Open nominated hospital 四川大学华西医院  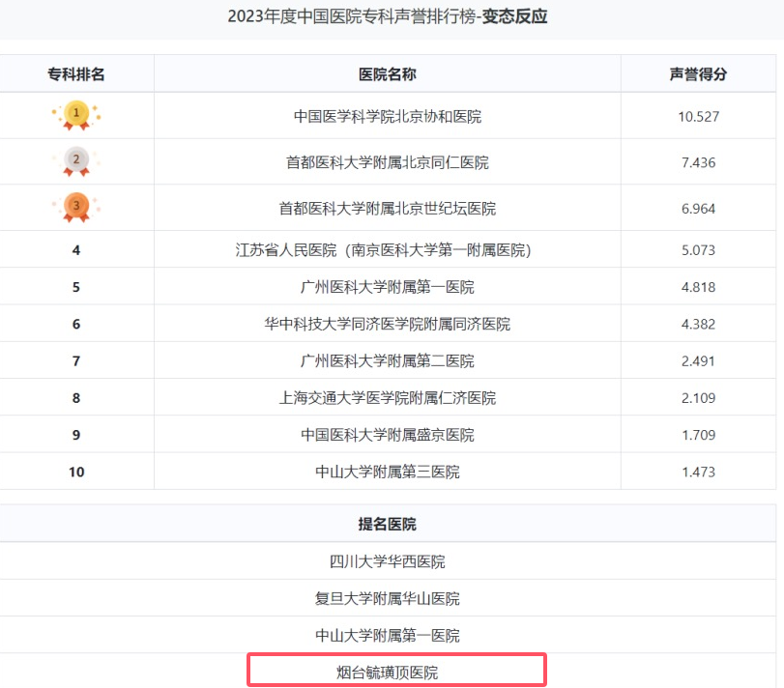(388, 561)
